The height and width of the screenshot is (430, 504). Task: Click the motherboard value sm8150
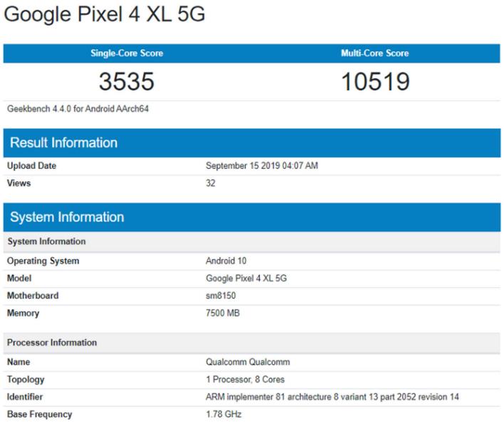click(x=220, y=295)
